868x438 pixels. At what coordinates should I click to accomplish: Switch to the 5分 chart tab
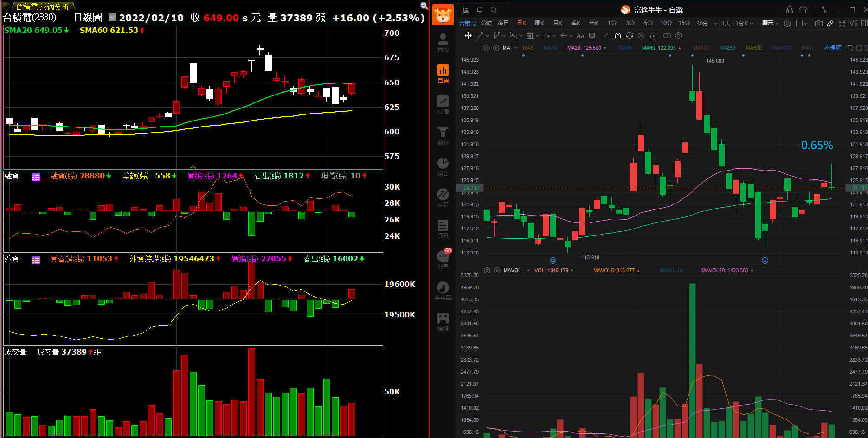point(648,23)
